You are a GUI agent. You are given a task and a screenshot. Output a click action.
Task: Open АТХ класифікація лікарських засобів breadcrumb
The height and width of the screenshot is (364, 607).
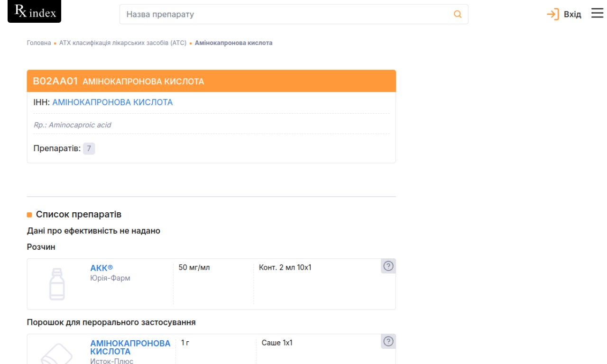click(x=123, y=43)
